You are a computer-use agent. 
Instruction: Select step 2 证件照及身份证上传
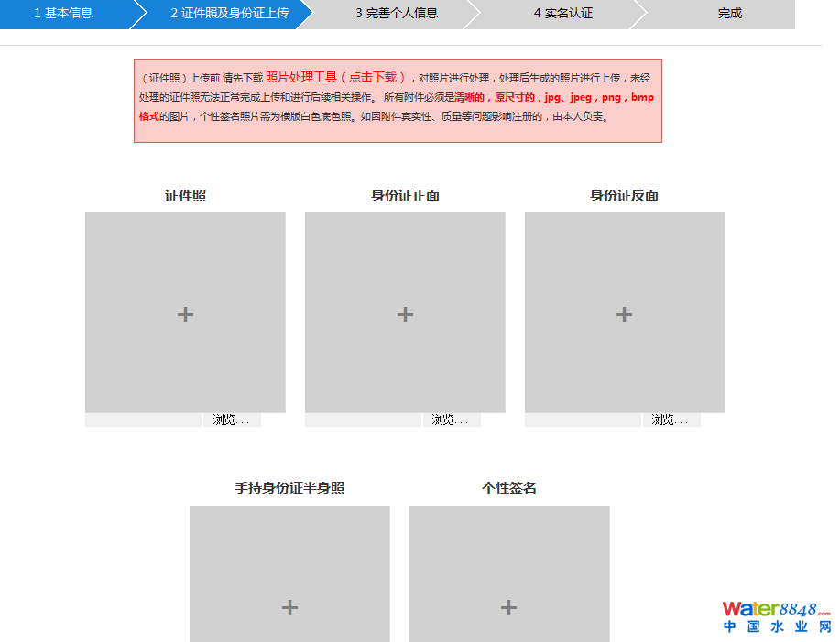click(229, 14)
